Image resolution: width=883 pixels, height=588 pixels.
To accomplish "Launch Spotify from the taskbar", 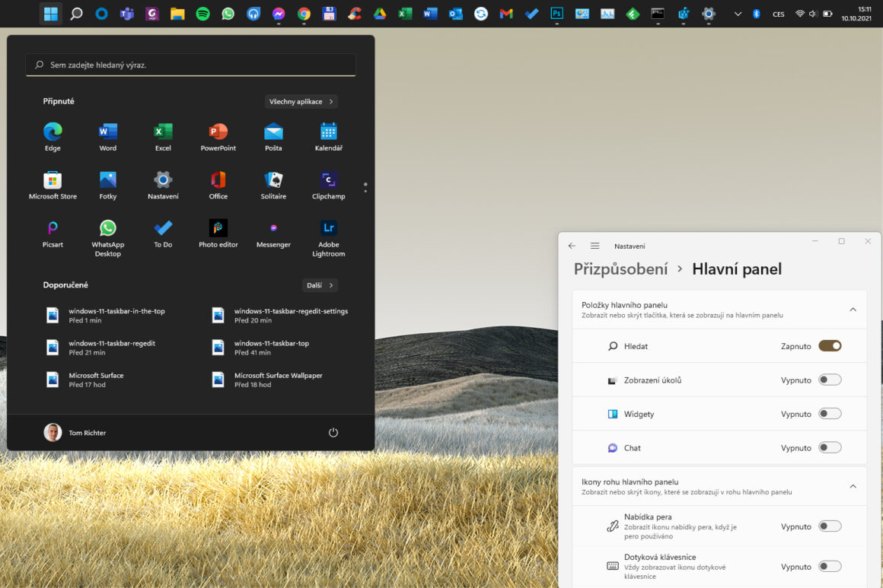I will 202,13.
